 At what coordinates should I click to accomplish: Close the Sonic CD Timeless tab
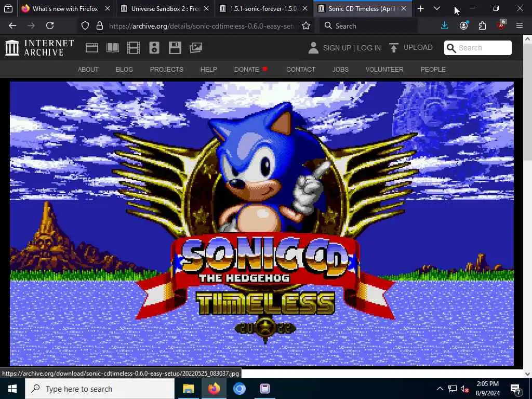pos(404,9)
